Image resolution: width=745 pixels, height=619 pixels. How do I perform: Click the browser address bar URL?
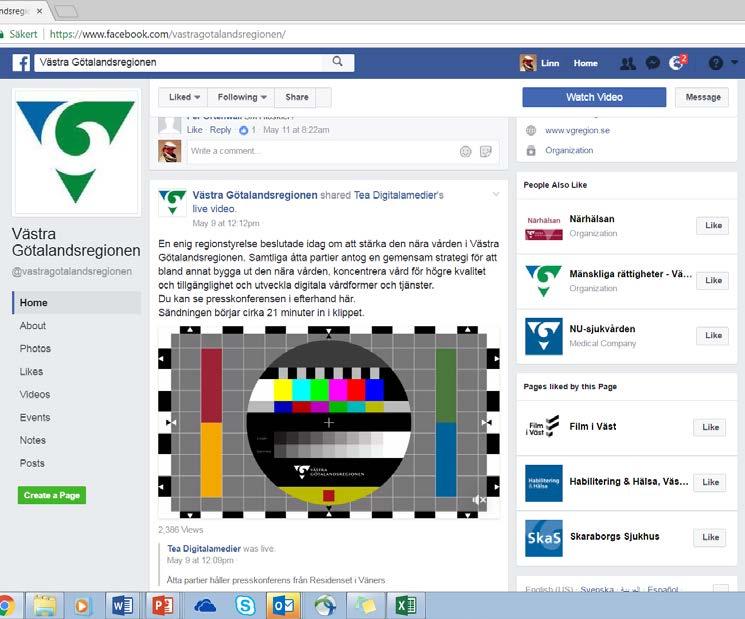[x=167, y=34]
